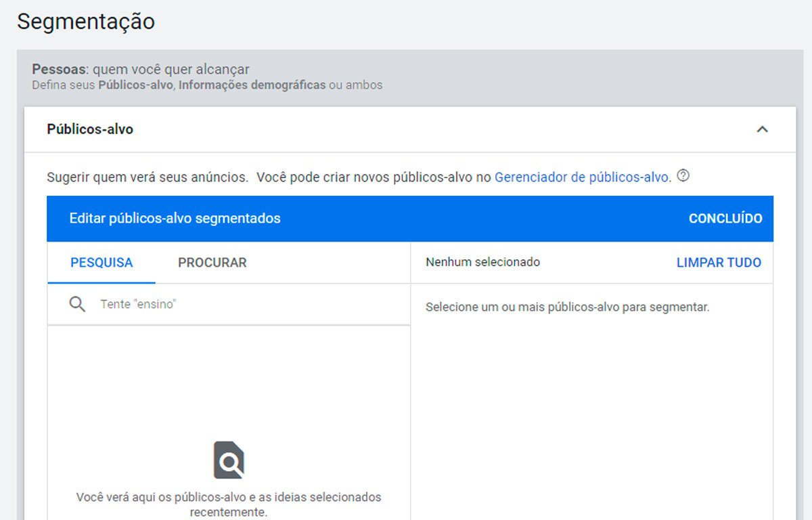The width and height of the screenshot is (812, 520).
Task: Open the Gerenciador de públicos-alvo link
Action: pos(582,177)
